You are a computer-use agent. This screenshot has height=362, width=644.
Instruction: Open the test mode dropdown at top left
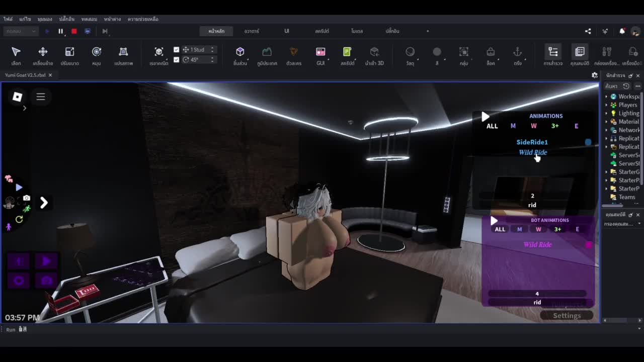click(21, 31)
